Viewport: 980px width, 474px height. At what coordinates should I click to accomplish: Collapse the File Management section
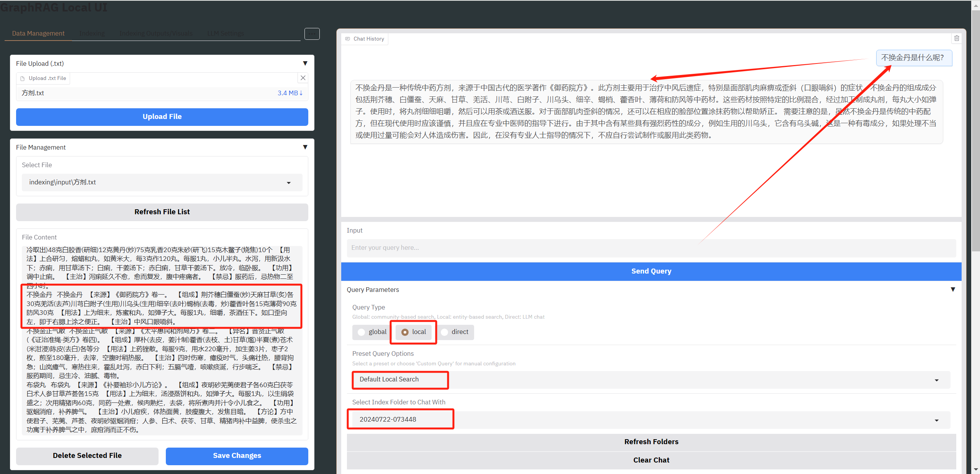point(305,147)
